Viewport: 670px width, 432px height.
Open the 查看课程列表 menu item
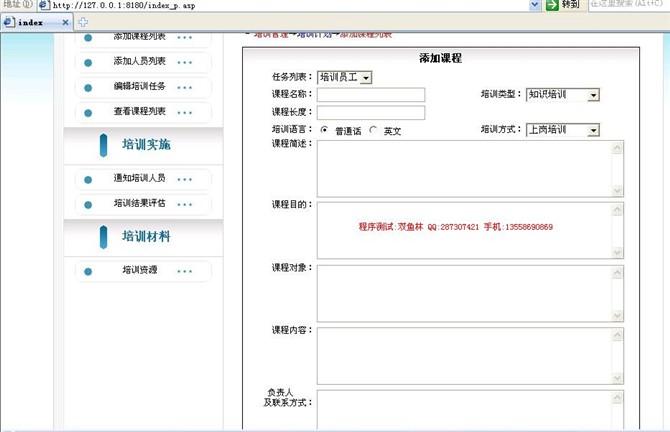click(x=143, y=112)
